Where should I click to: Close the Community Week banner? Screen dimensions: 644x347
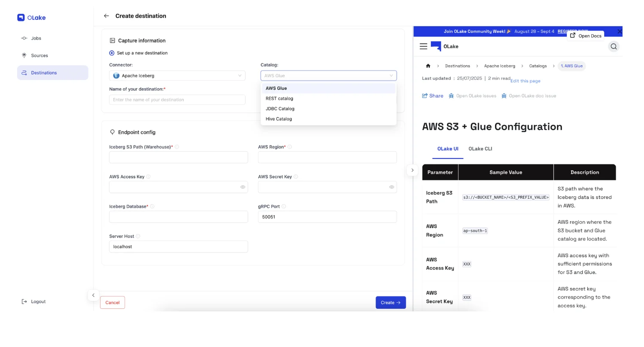click(619, 31)
